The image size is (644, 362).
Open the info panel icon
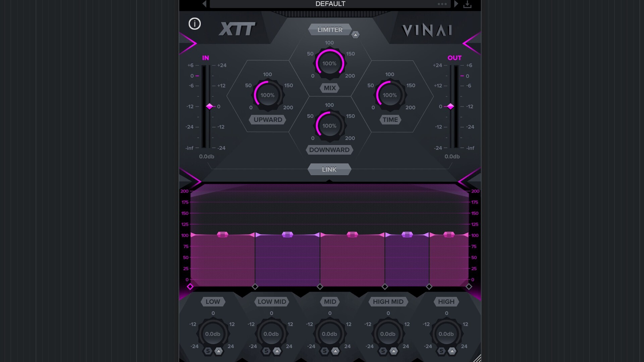click(195, 24)
